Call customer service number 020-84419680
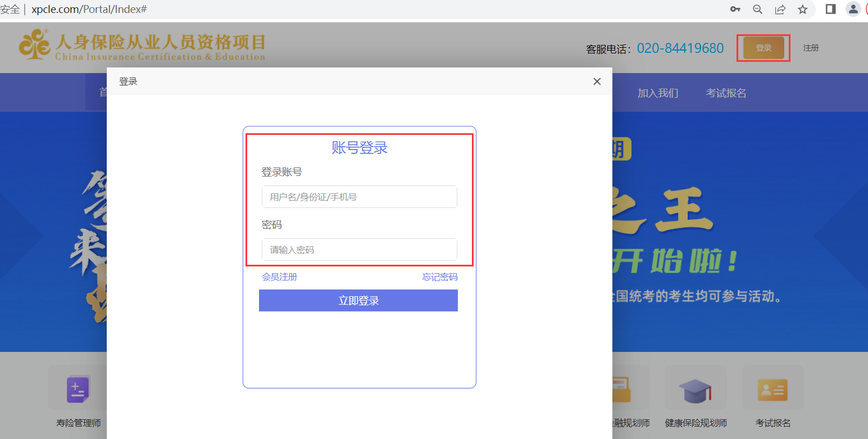Viewport: 868px width, 439px height. (680, 48)
